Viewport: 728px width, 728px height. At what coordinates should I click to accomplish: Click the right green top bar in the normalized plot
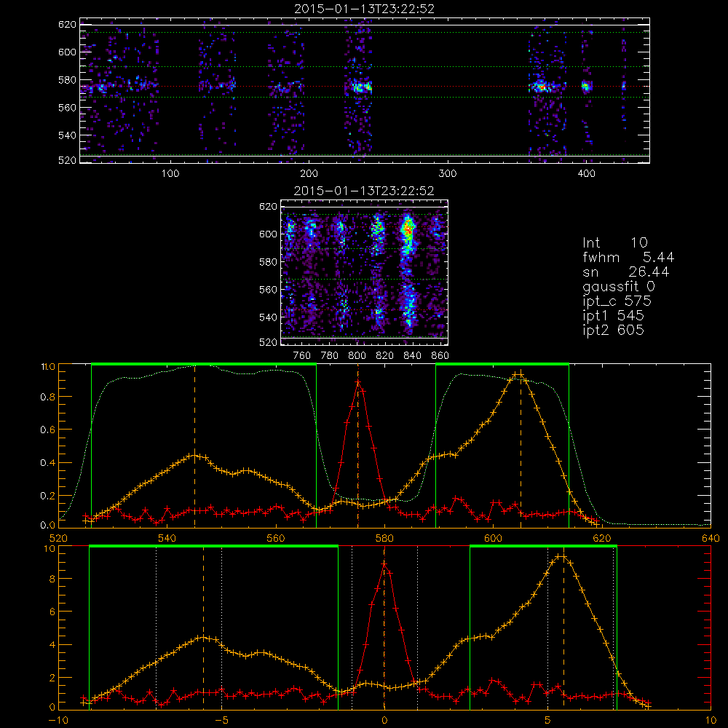[502, 364]
